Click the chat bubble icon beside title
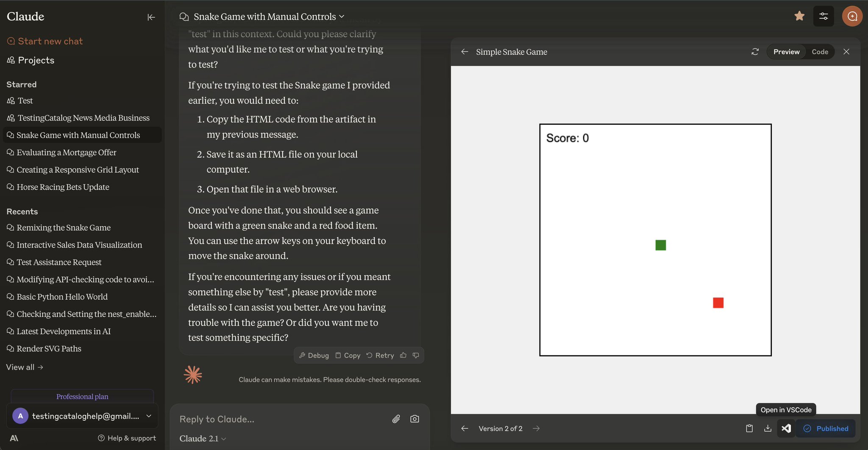 [x=184, y=17]
